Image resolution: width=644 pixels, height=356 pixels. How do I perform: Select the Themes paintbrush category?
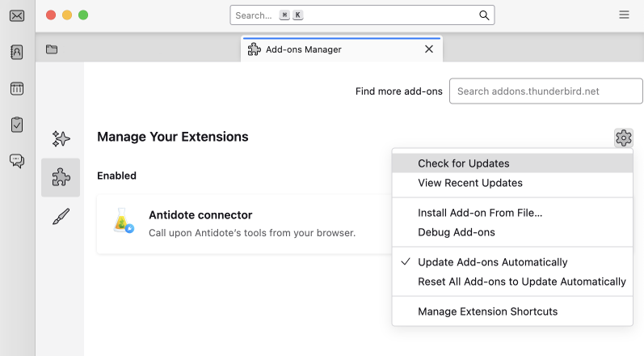click(x=61, y=216)
